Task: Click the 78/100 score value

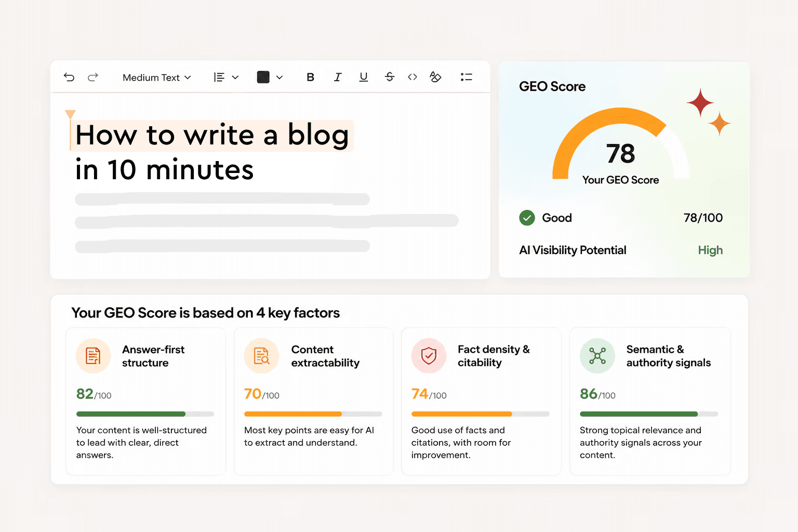Action: tap(703, 218)
